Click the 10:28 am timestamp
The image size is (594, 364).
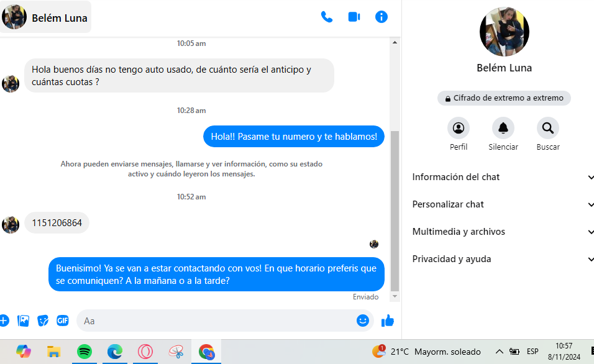point(191,111)
